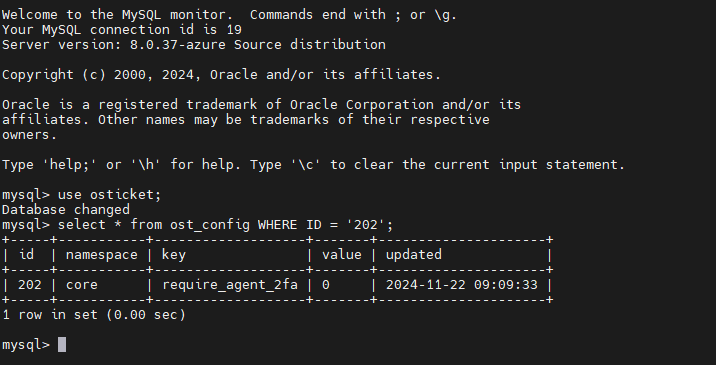Click the mysql prompt cursor block

tap(62, 344)
